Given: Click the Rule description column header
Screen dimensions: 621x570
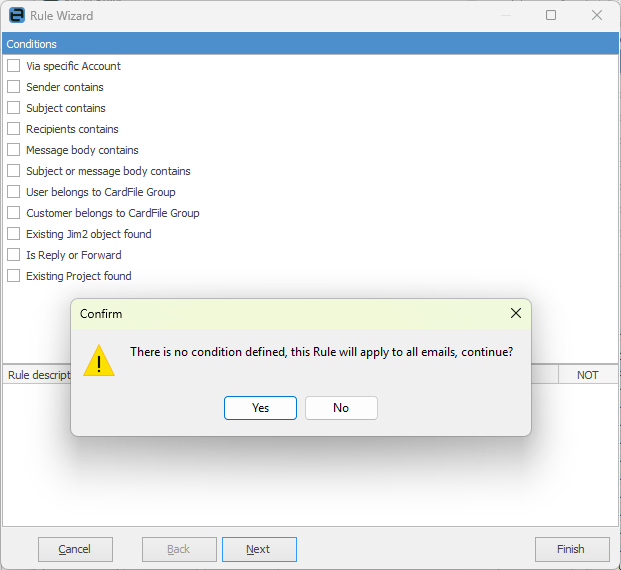Looking at the screenshot, I should [x=38, y=375].
